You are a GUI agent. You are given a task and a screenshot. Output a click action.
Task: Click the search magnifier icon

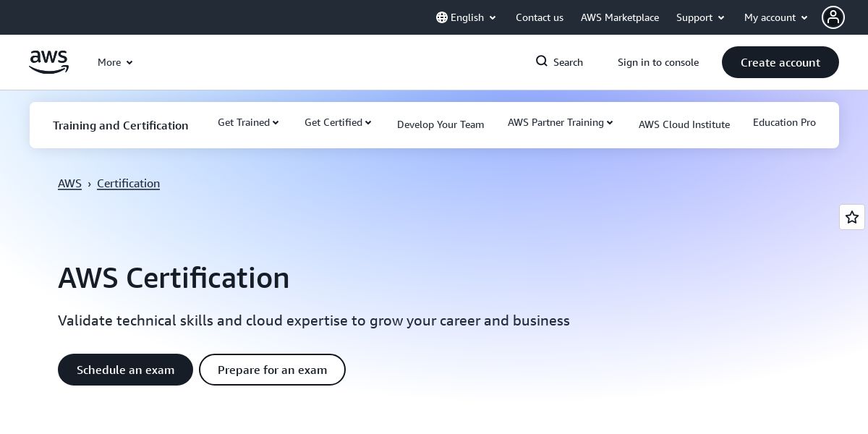pos(542,61)
